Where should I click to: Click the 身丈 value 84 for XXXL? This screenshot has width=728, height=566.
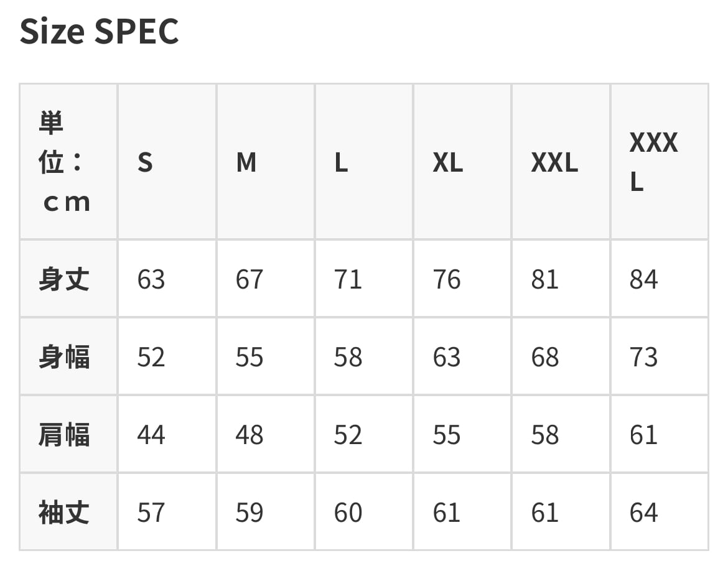pos(643,279)
